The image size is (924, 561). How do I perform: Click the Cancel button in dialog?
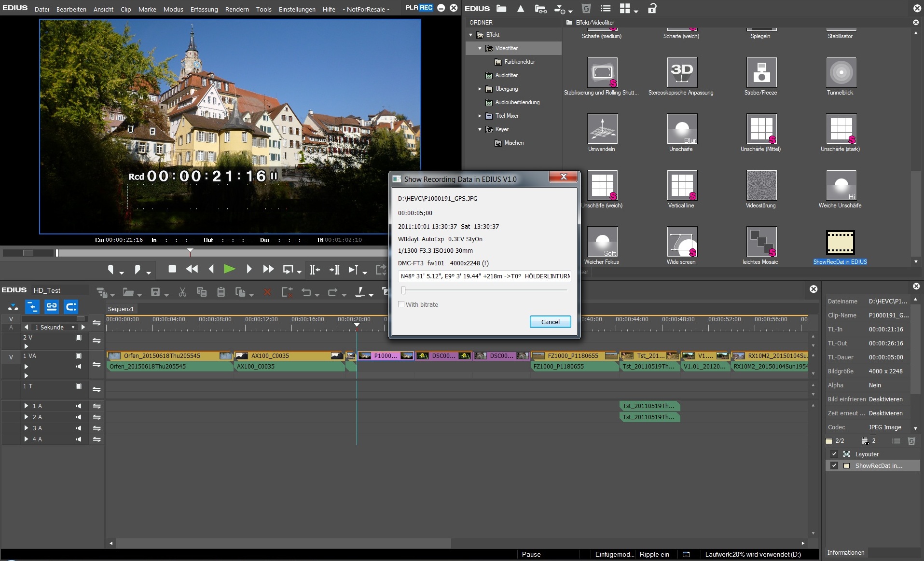pyautogui.click(x=550, y=322)
